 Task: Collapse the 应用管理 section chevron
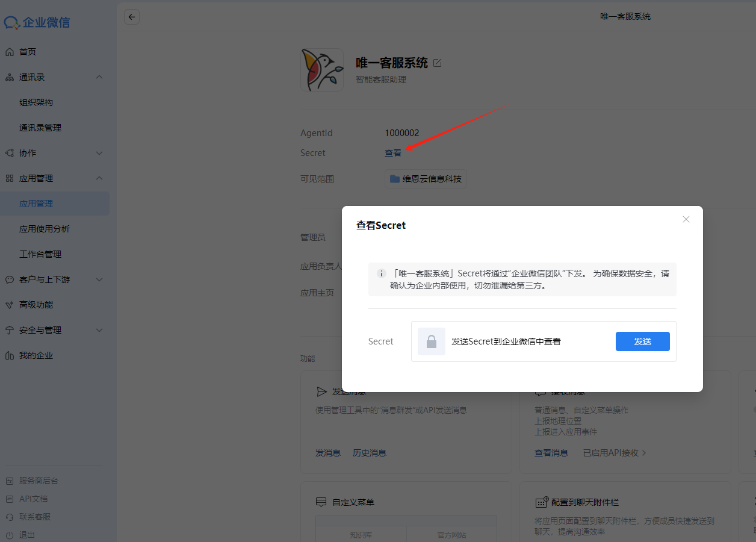tap(99, 178)
